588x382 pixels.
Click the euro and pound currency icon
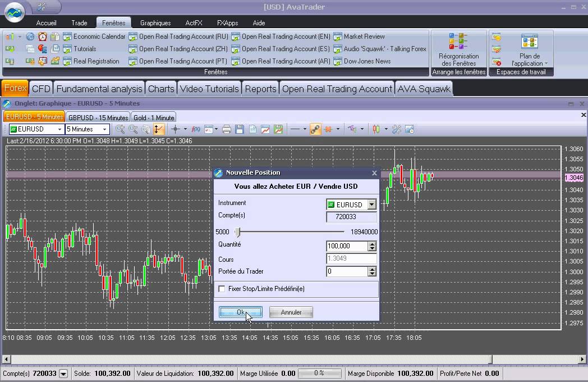pos(43,49)
